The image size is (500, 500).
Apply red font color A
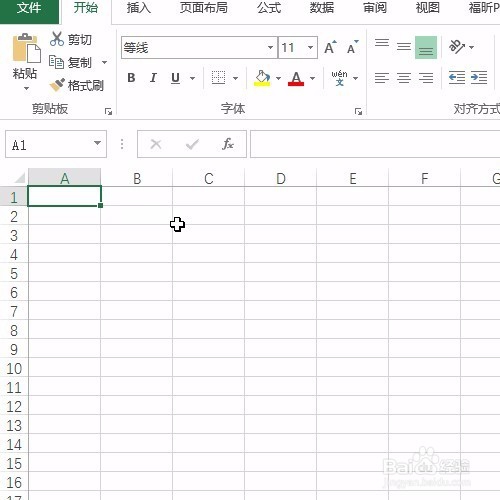pos(296,78)
